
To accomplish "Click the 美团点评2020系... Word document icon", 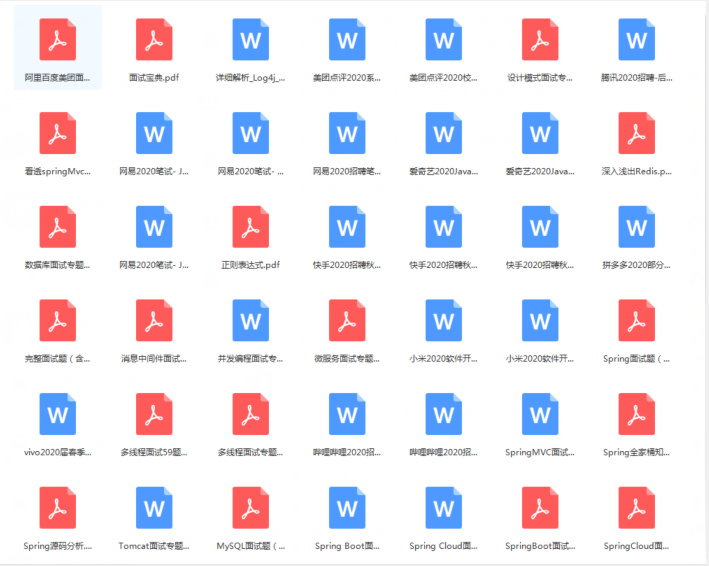I will pyautogui.click(x=347, y=39).
